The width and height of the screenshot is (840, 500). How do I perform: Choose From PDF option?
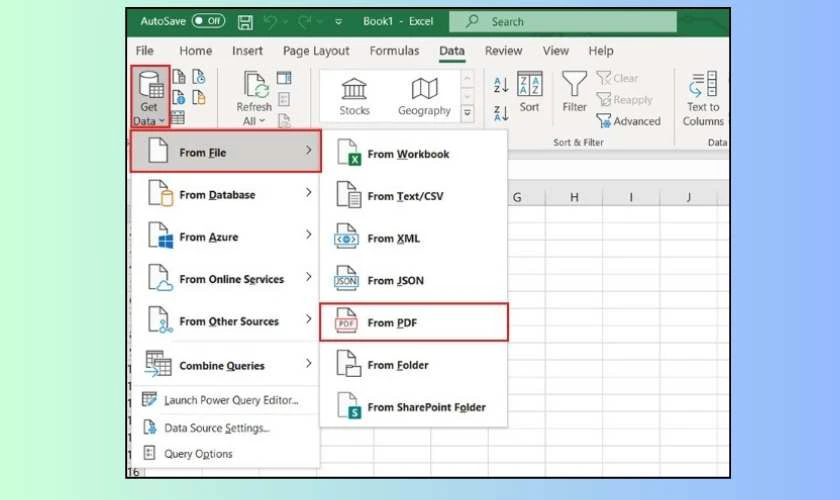(x=414, y=322)
